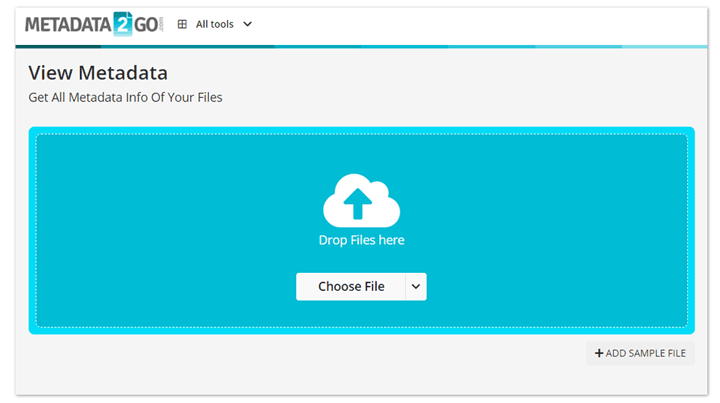The image size is (720, 403).
Task: Click the "Get All Metadata Info Of Your Files" subtitle
Action: pos(125,97)
